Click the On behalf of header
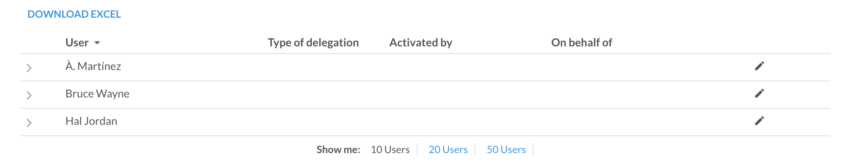This screenshot has height=167, width=868. point(582,43)
